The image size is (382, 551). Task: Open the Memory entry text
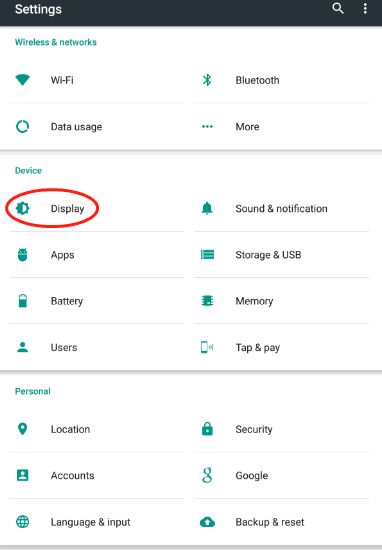point(254,301)
